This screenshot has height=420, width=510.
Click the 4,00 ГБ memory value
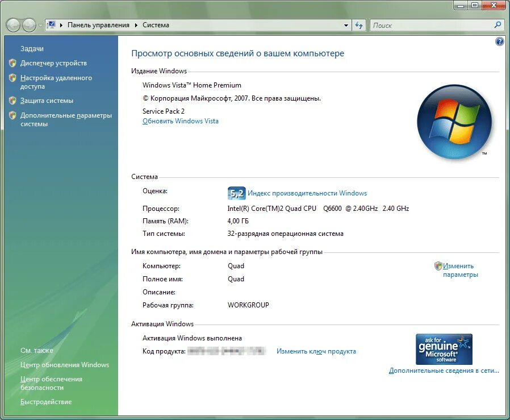tap(238, 221)
